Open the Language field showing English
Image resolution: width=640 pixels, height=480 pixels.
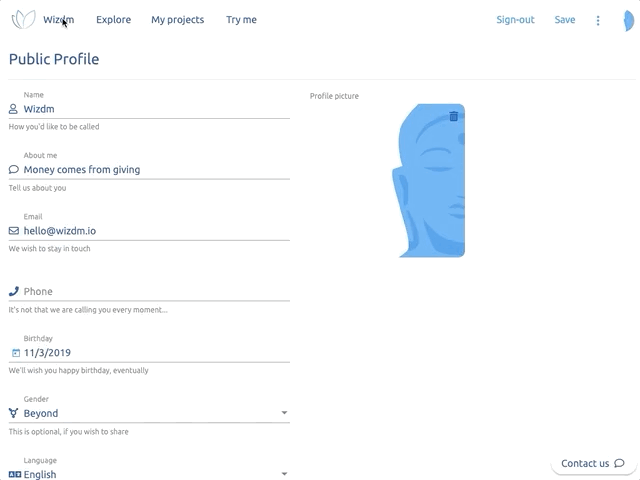tap(149, 473)
